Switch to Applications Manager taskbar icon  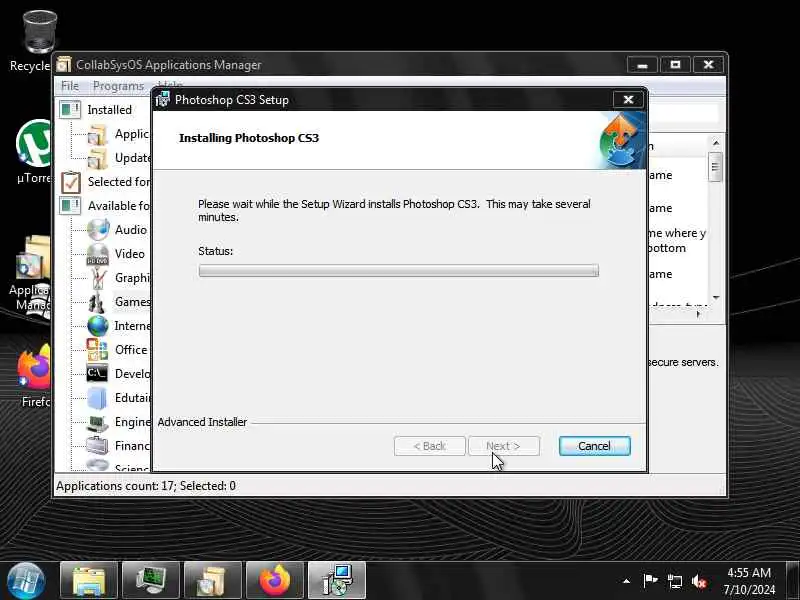pyautogui.click(x=212, y=581)
